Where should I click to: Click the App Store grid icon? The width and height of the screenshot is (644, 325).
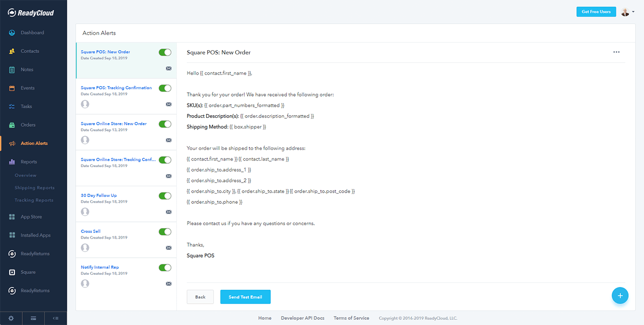[x=12, y=217]
